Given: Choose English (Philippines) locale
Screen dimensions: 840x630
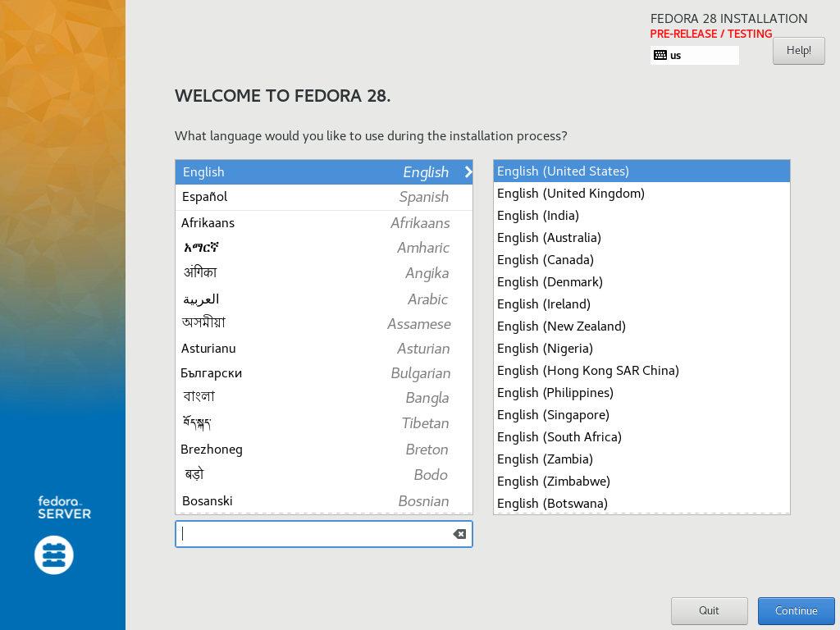Looking at the screenshot, I should [641, 393].
